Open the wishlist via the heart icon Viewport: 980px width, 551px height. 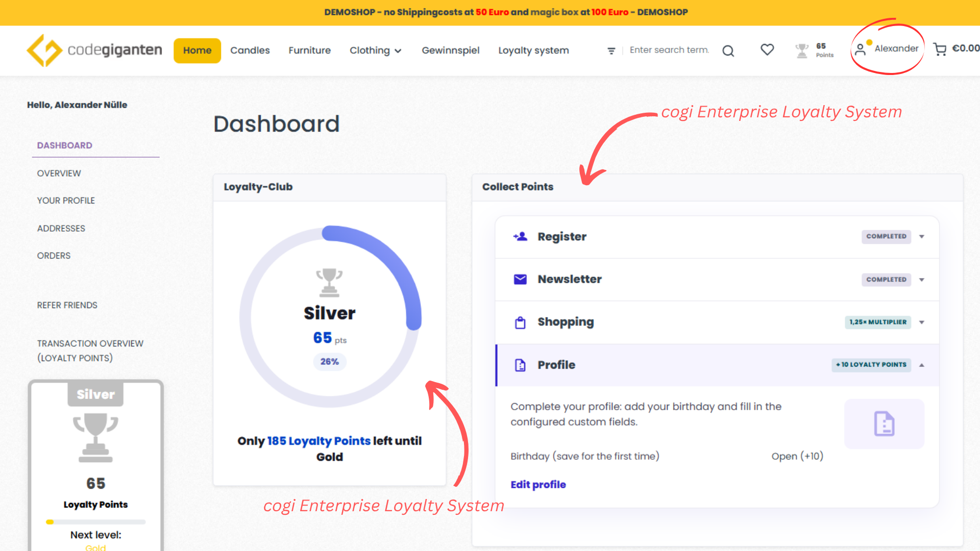click(767, 49)
